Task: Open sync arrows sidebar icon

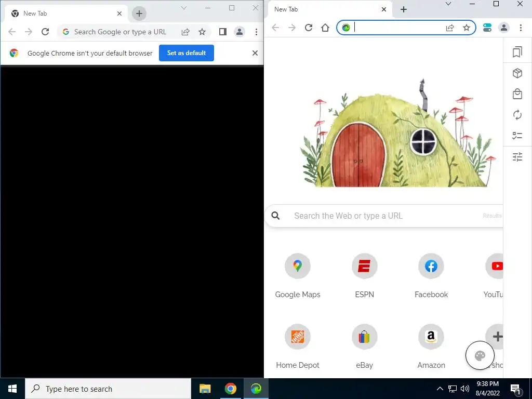Action: pos(517,115)
